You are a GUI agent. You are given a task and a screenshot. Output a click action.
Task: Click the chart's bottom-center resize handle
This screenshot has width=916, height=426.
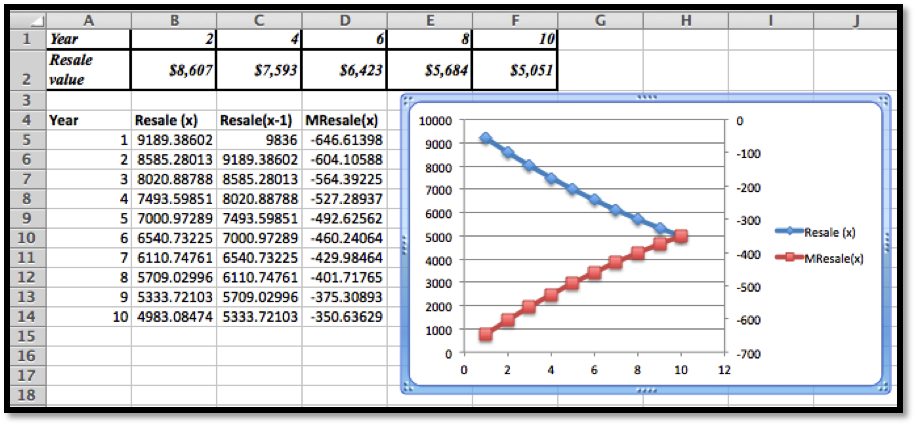(x=645, y=391)
